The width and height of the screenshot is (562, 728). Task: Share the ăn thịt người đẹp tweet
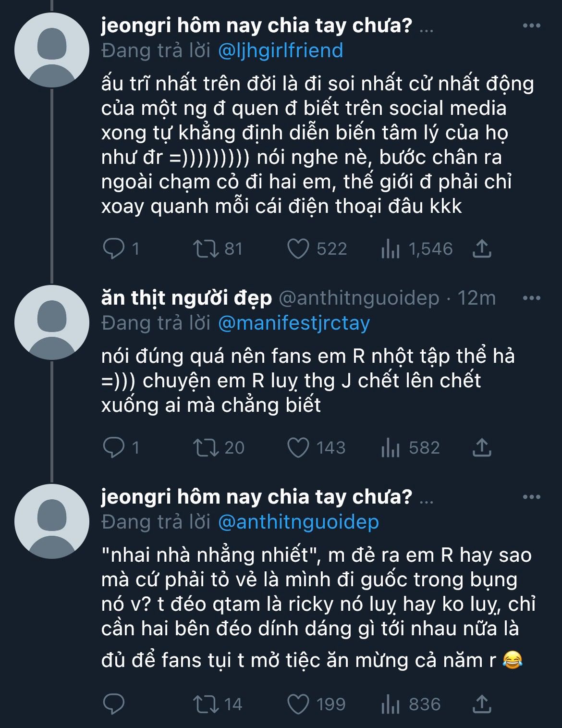click(x=482, y=448)
